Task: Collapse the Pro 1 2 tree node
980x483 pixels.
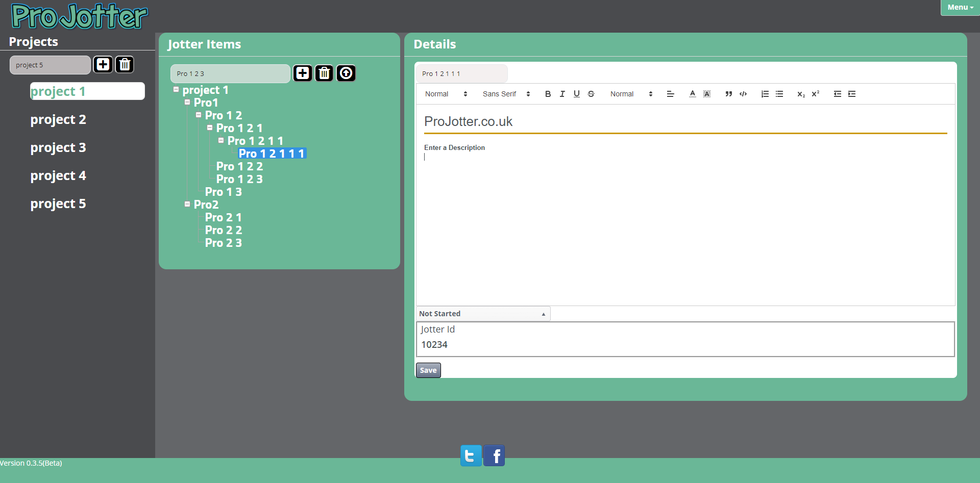Action: tap(199, 115)
